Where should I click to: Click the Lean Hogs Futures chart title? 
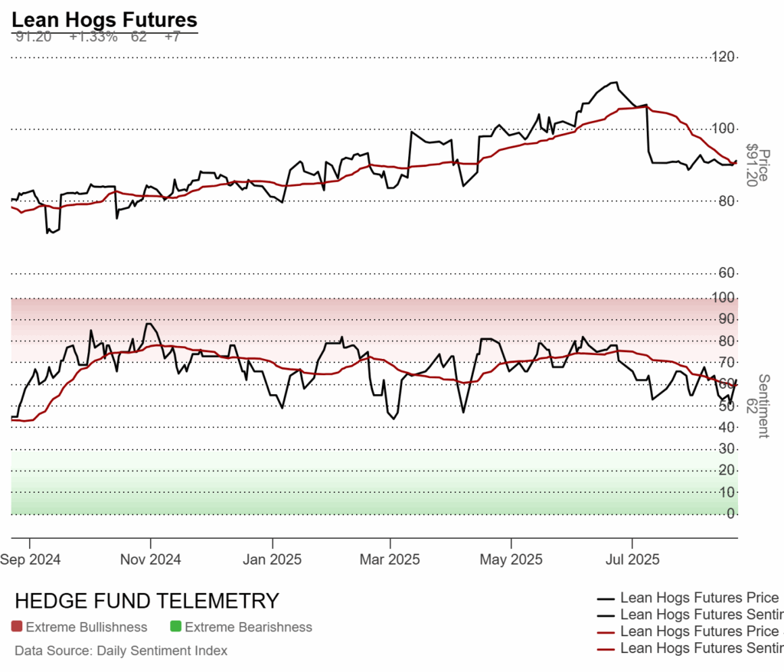[x=104, y=20]
